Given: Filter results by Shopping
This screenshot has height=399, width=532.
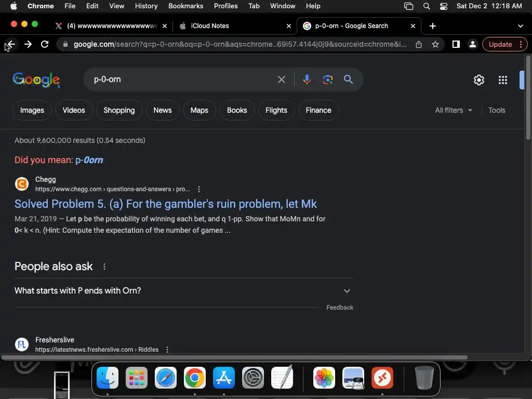Looking at the screenshot, I should pyautogui.click(x=119, y=110).
